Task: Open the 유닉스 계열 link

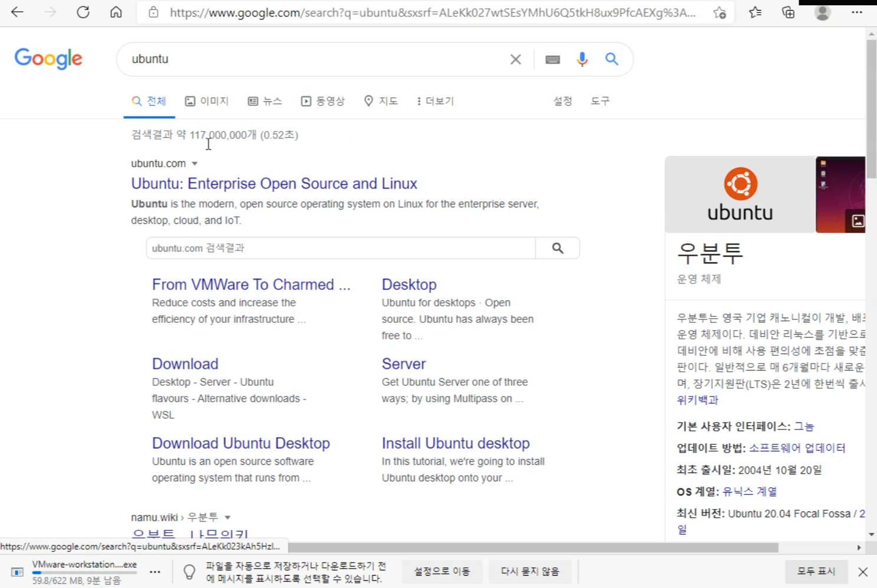Action: (x=750, y=491)
